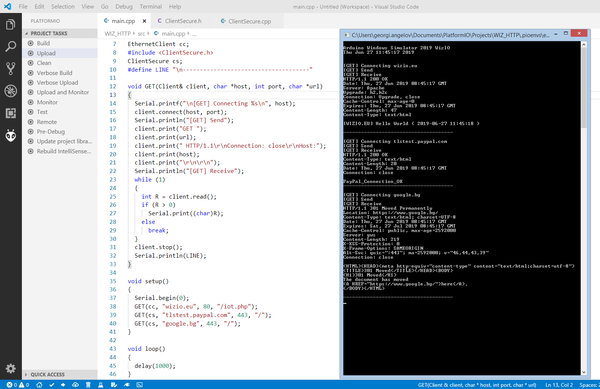Click src folder in the breadcrumb
The width and height of the screenshot is (600, 389).
141,34
